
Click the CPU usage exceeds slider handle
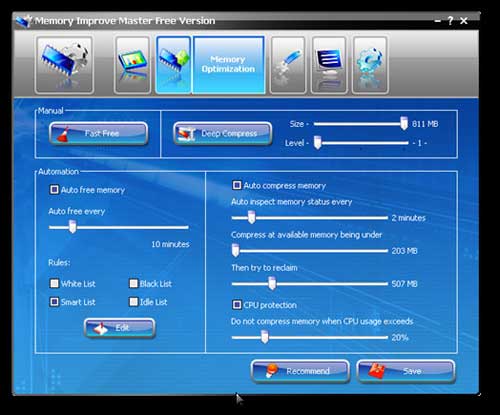264,337
